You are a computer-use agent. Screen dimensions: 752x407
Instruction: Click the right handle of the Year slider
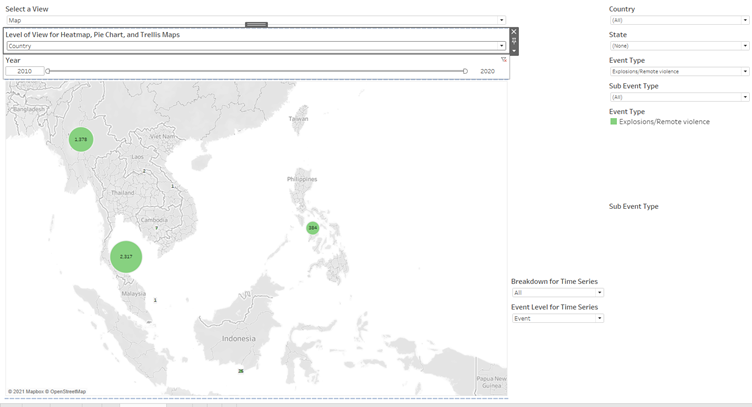coord(465,71)
